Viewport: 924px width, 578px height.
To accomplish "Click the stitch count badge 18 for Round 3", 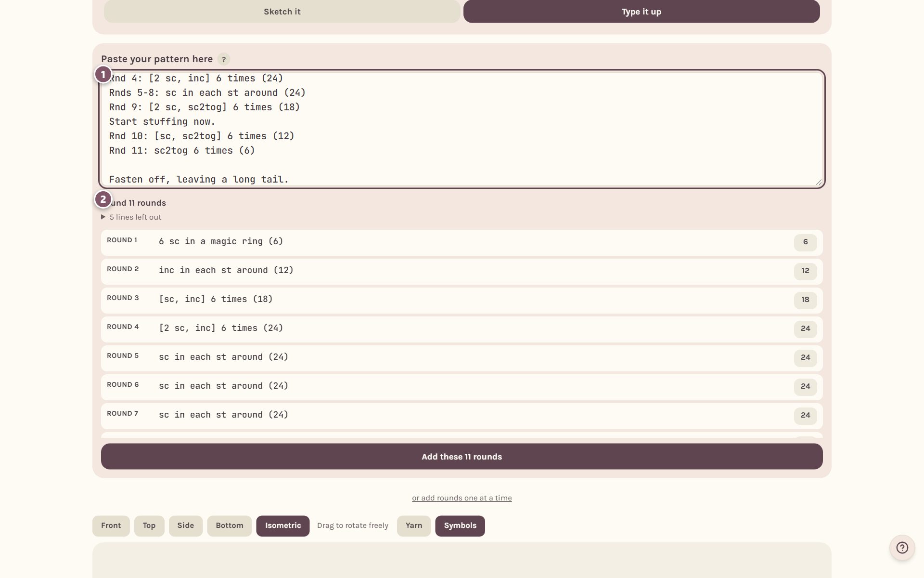I will pos(805,300).
